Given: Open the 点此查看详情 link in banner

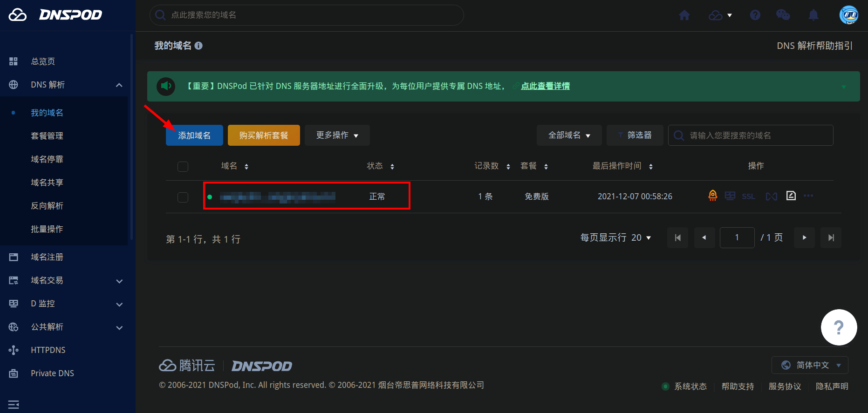Looking at the screenshot, I should point(545,86).
